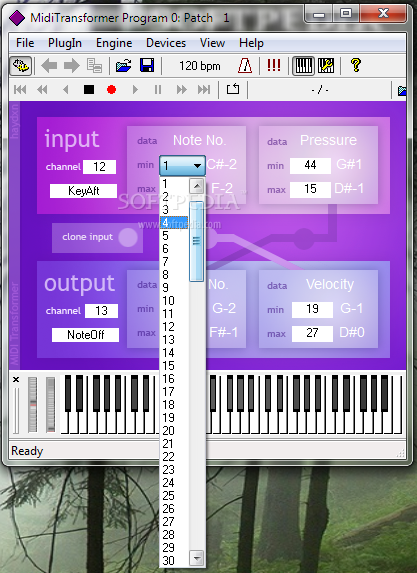This screenshot has width=417, height=573.
Task: Click the fast rewind transport button
Action: click(42, 90)
